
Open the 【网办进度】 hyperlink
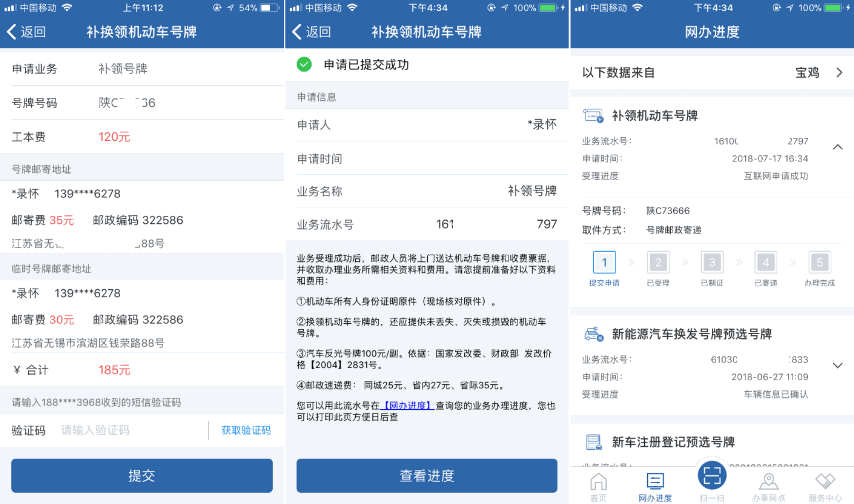click(407, 406)
